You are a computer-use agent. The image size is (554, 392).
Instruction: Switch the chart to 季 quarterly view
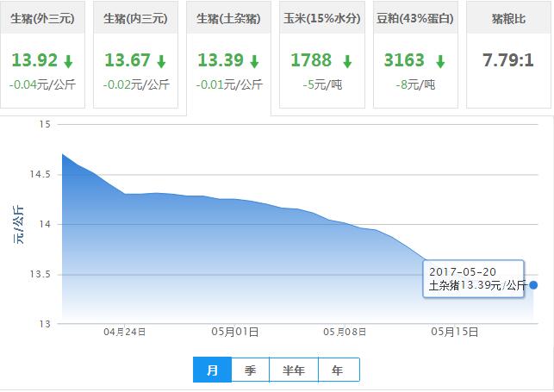point(250,370)
